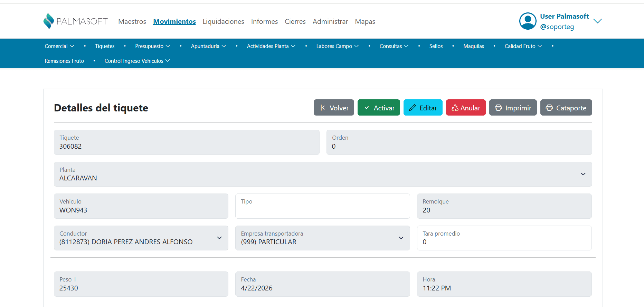Screen dimensions: 644x307
Task: Expand the Empresa transportadora dropdown
Action: click(401, 238)
